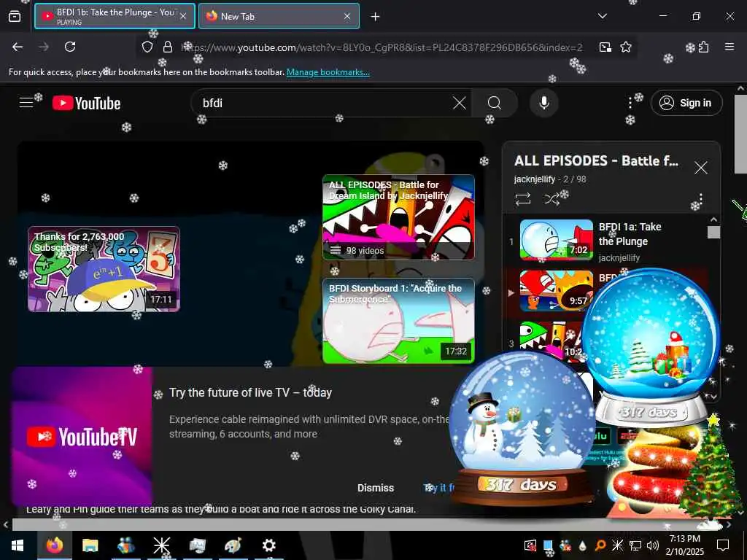Screen dimensions: 747x560
Task: Open the BFDI Storyboard 1 video card
Action: [398, 321]
